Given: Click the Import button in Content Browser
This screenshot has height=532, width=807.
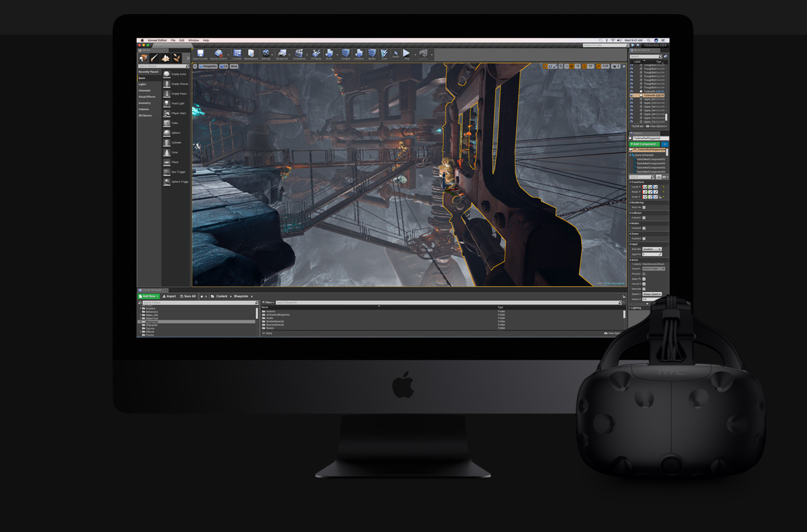Looking at the screenshot, I should [x=170, y=296].
